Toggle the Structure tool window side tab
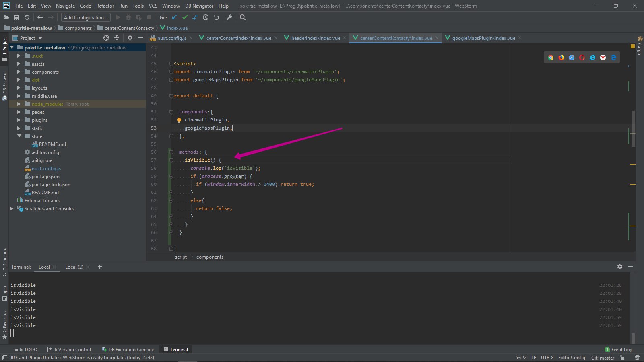Image resolution: width=644 pixels, height=362 pixels. (5, 261)
